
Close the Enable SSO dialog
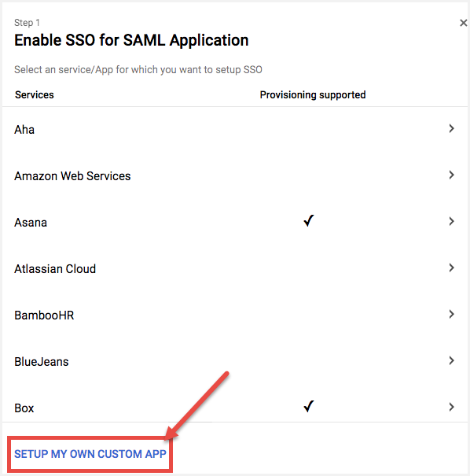(463, 23)
